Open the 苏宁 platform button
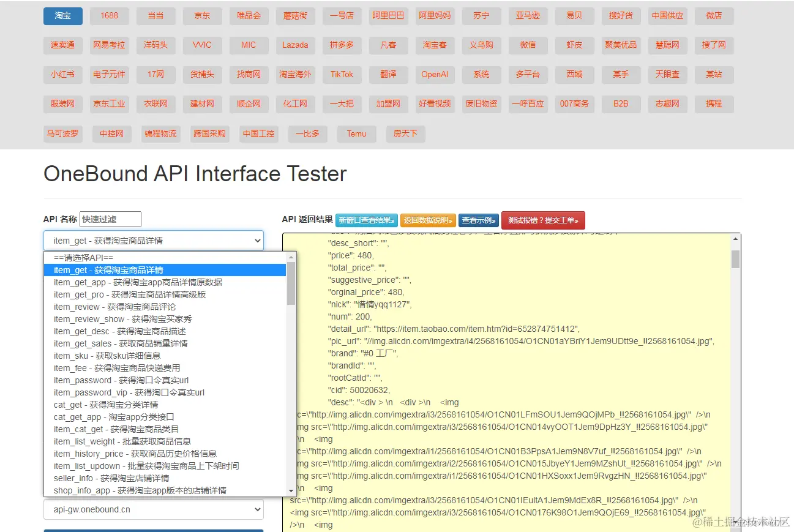Viewport: 794px width, 532px height. pos(481,16)
